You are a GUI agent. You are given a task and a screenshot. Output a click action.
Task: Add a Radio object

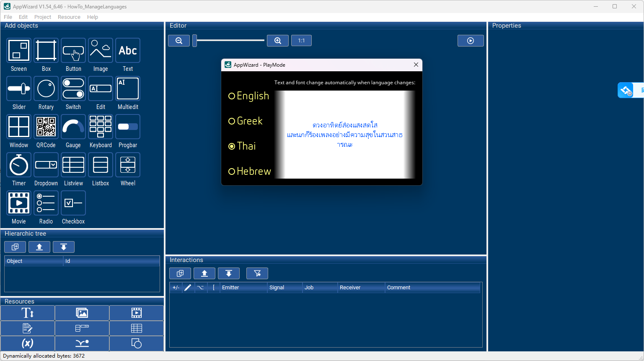46,203
